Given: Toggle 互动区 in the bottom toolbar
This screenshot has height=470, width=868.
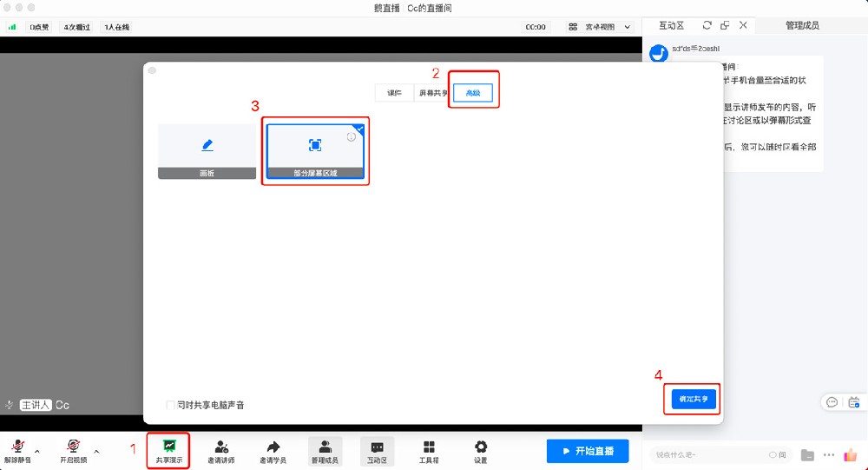Looking at the screenshot, I should point(377,451).
